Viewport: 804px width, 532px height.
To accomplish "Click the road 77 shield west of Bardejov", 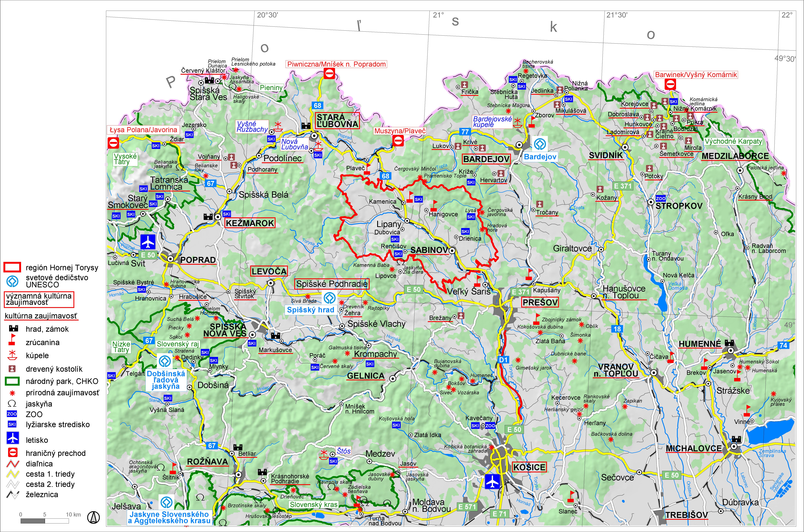I will click(x=465, y=132).
